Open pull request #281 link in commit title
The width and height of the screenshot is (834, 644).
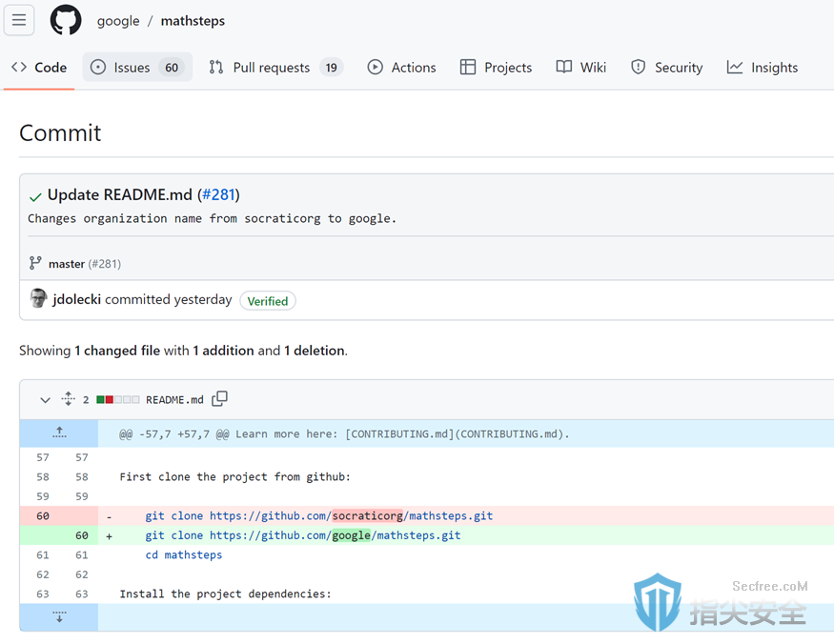[218, 194]
